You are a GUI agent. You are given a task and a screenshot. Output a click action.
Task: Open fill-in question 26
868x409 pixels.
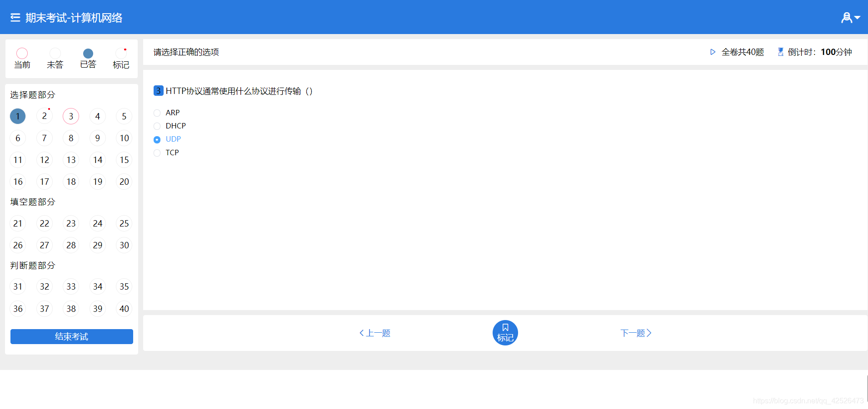[x=18, y=245]
